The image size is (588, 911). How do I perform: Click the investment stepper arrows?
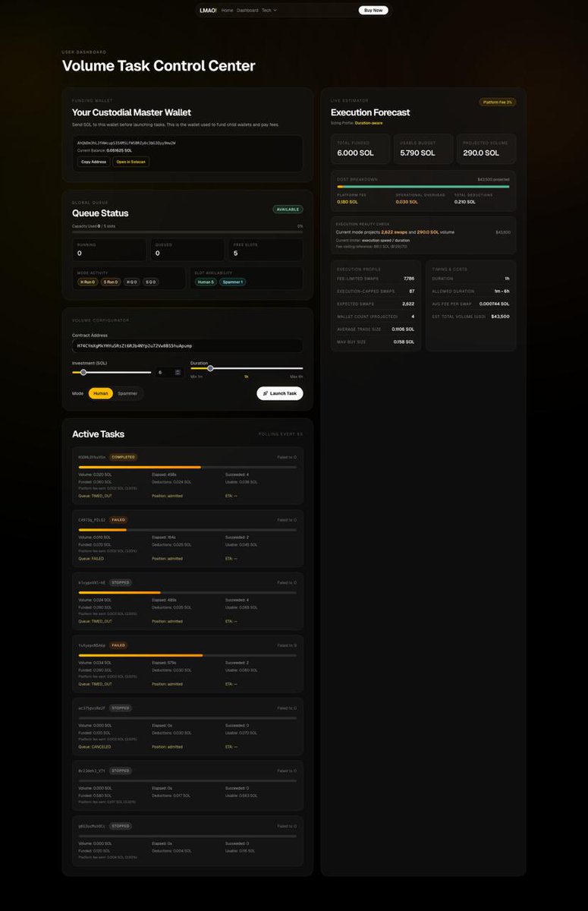tap(178, 372)
